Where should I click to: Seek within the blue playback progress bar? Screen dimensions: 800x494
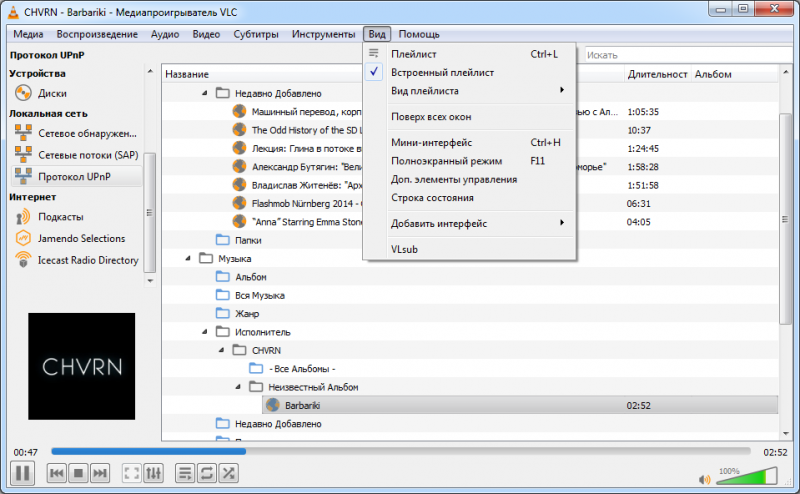pos(401,451)
